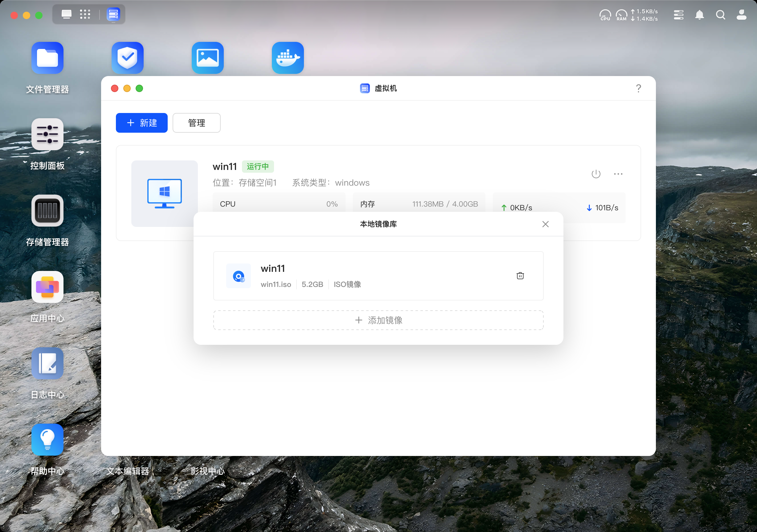Click the 新建 button

(141, 123)
